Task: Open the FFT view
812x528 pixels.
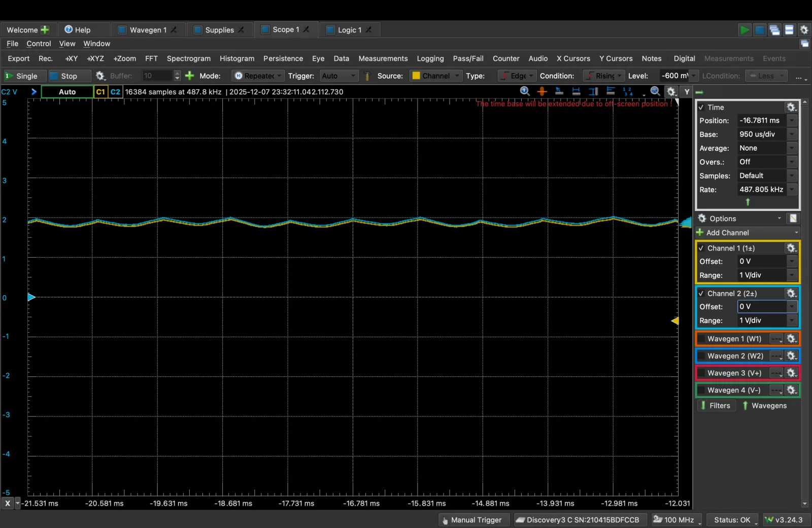Action: (x=151, y=58)
